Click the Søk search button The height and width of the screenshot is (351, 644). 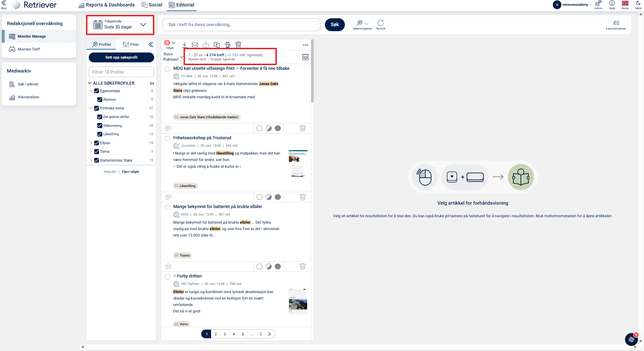tap(335, 24)
